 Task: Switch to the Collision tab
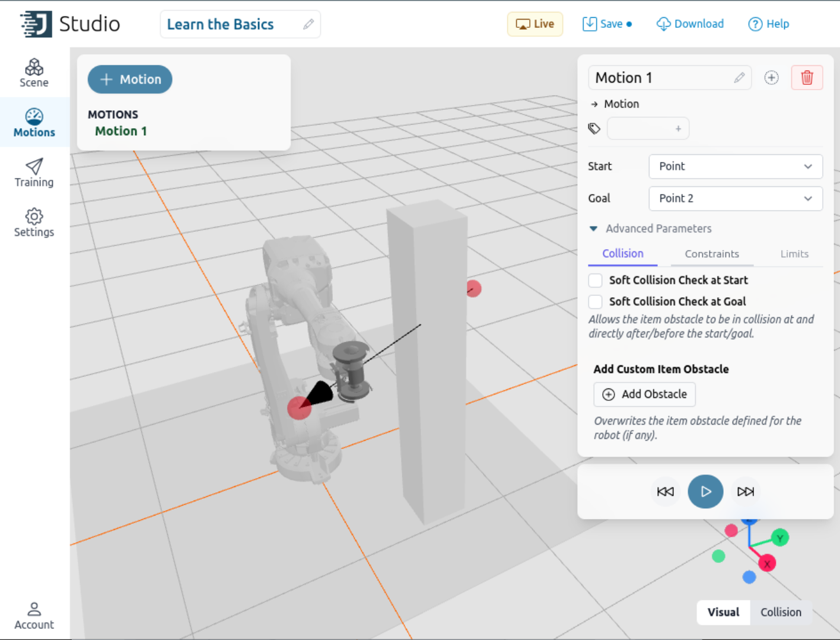(622, 254)
